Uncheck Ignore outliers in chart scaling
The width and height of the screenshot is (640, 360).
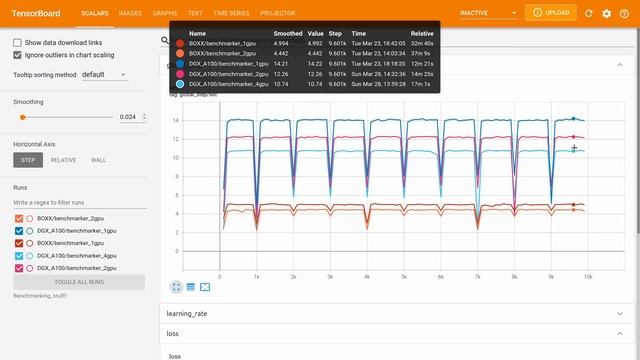(x=17, y=55)
